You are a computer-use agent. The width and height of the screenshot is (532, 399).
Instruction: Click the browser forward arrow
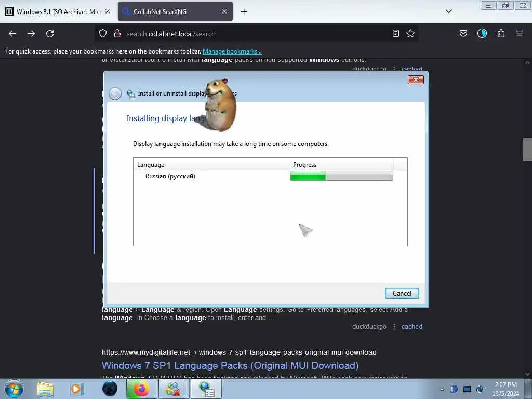(31, 34)
